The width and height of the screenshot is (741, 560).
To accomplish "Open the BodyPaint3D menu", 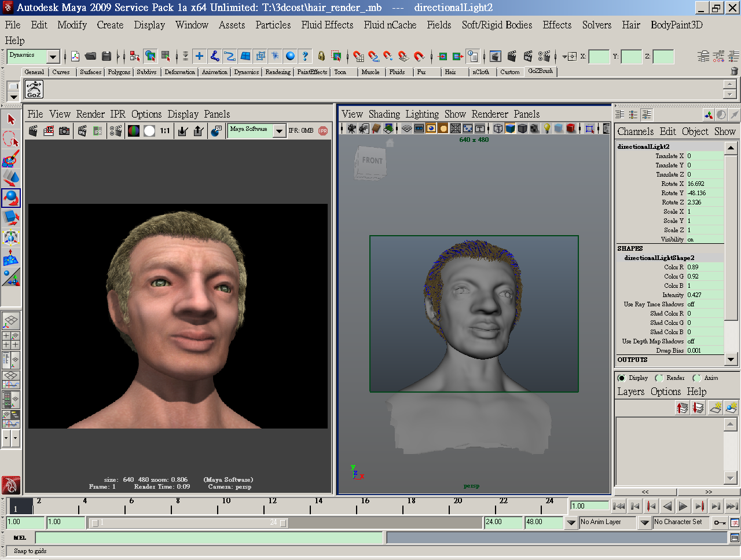I will [677, 25].
